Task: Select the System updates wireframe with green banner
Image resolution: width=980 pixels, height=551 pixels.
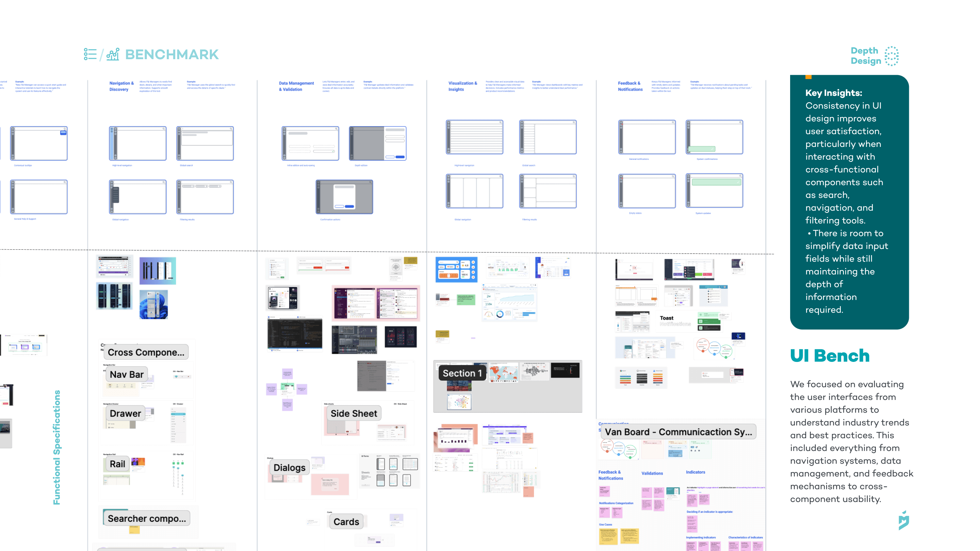Action: (715, 191)
